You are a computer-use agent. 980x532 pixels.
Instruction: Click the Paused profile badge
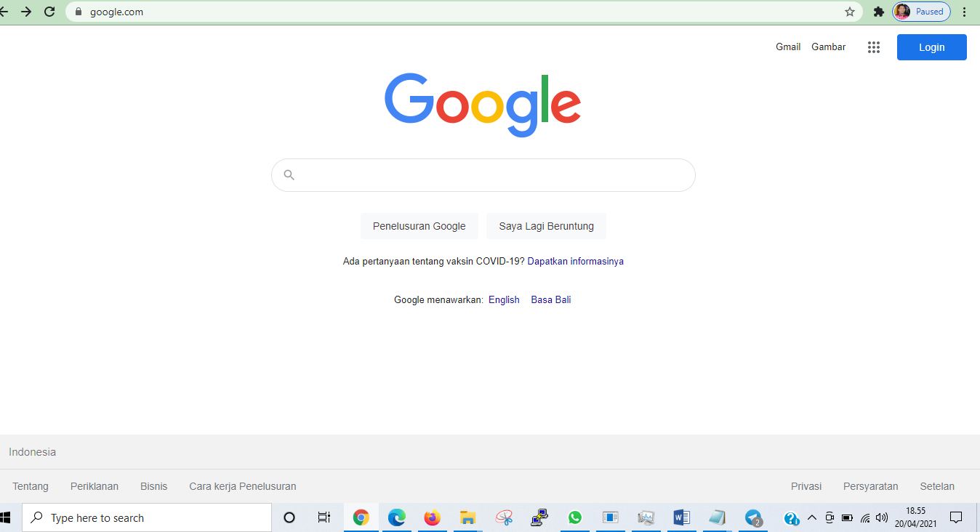(921, 12)
